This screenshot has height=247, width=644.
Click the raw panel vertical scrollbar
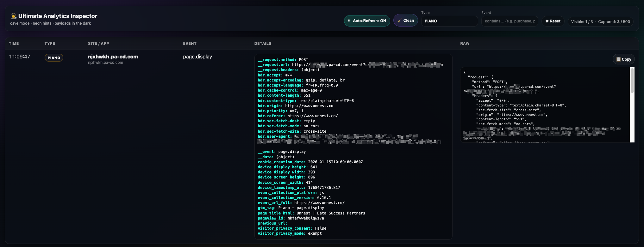pos(632,81)
